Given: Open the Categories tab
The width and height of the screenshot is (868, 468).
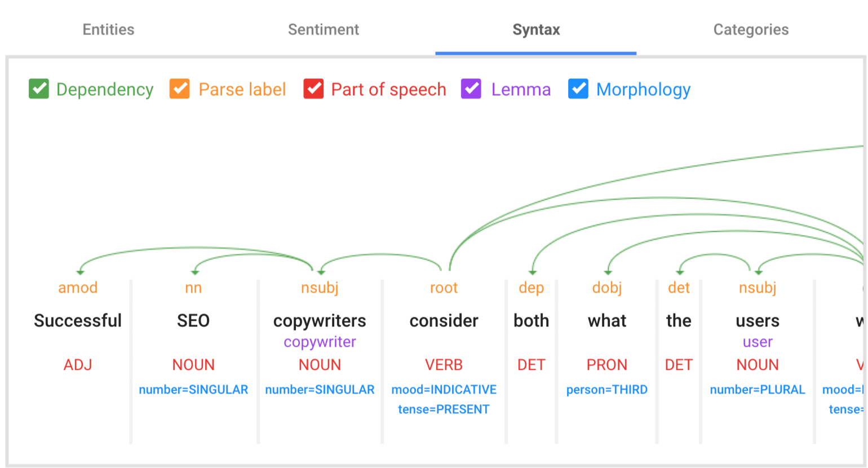Looking at the screenshot, I should click(x=751, y=29).
